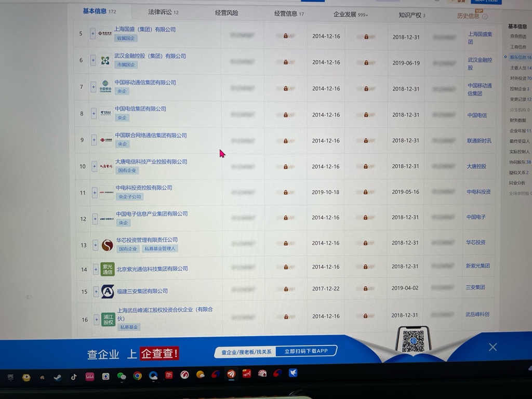This screenshot has width=532, height=399.
Task: Click the info icon beside 历史信息
Action: click(485, 16)
